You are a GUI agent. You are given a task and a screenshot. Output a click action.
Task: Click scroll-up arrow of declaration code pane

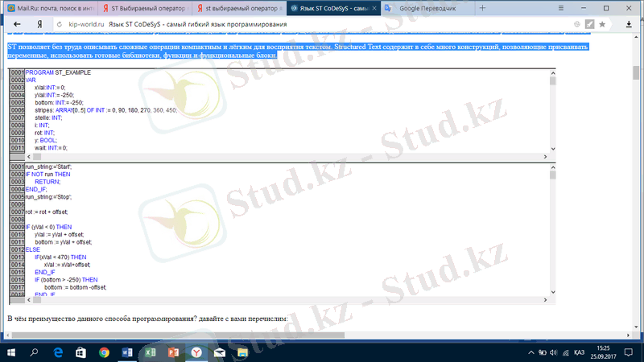(553, 73)
